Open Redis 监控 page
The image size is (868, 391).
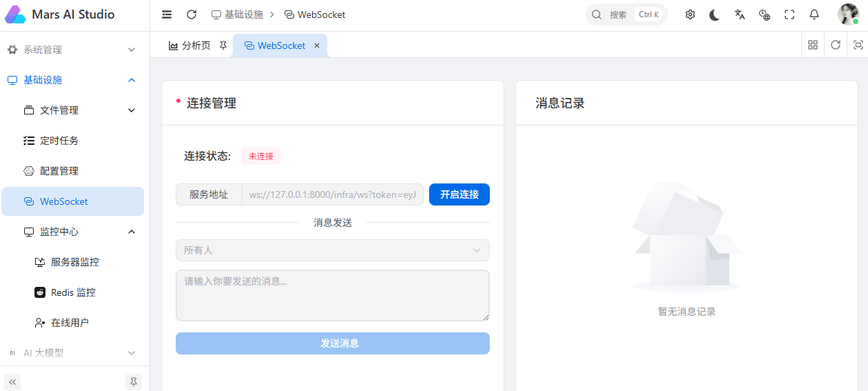(x=72, y=292)
